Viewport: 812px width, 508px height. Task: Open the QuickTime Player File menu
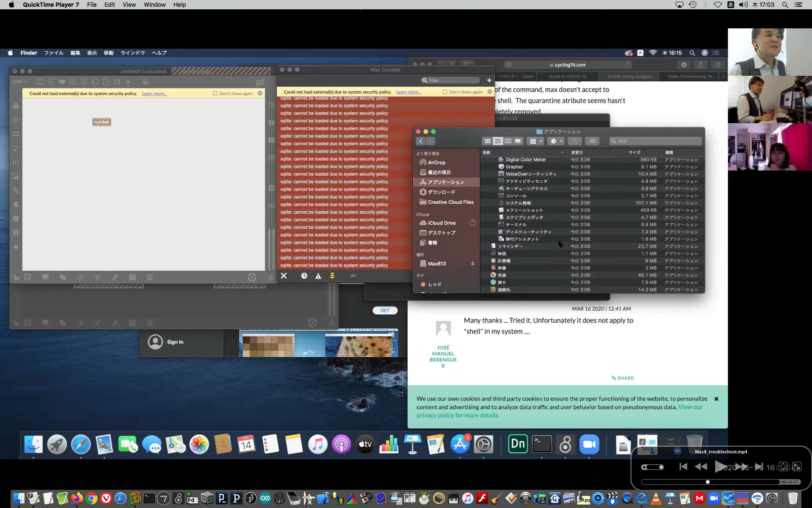tap(91, 5)
